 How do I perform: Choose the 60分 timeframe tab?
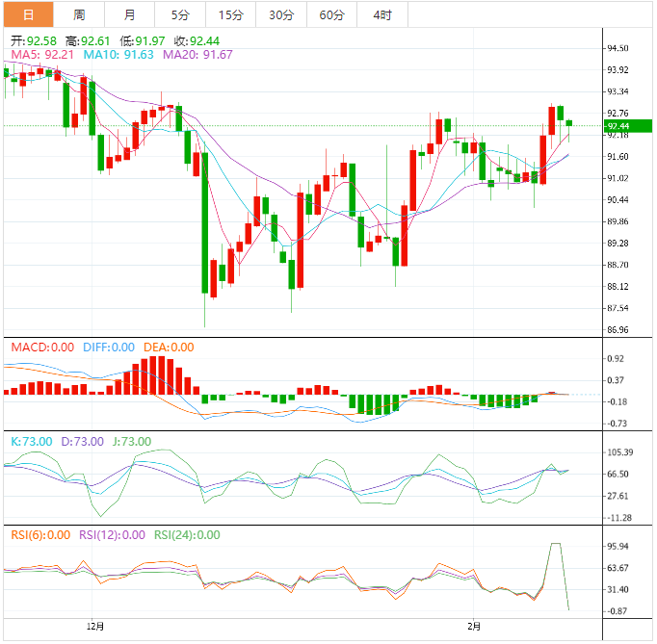331,14
